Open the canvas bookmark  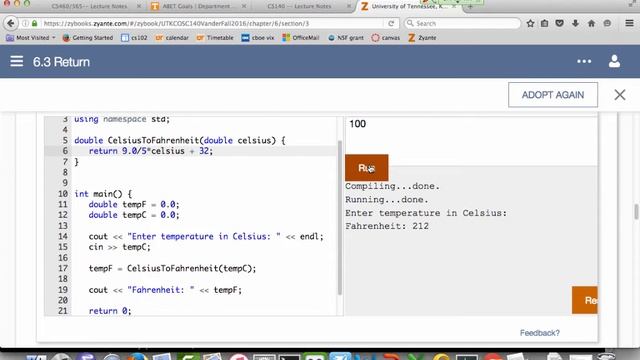386,38
